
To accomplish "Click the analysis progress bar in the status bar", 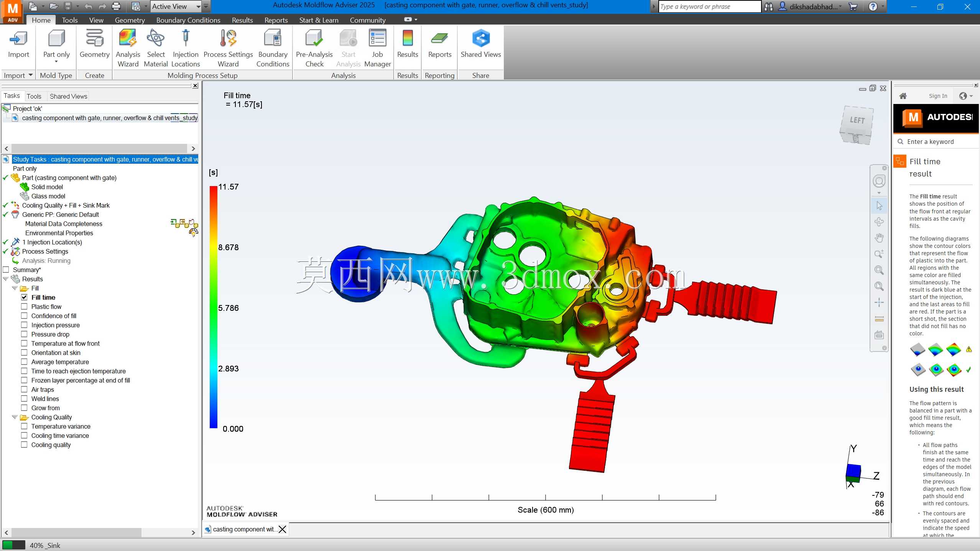I will click(x=13, y=545).
